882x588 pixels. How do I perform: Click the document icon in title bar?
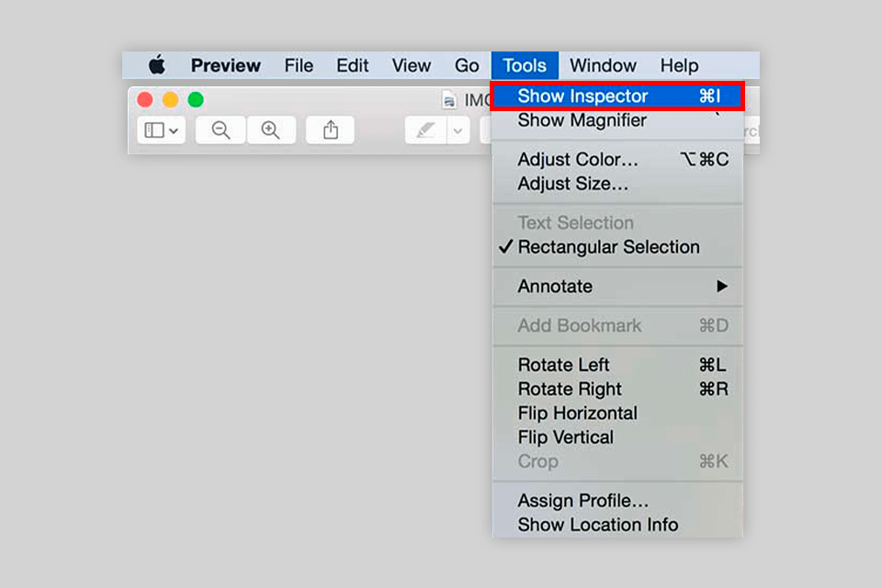pos(449,99)
